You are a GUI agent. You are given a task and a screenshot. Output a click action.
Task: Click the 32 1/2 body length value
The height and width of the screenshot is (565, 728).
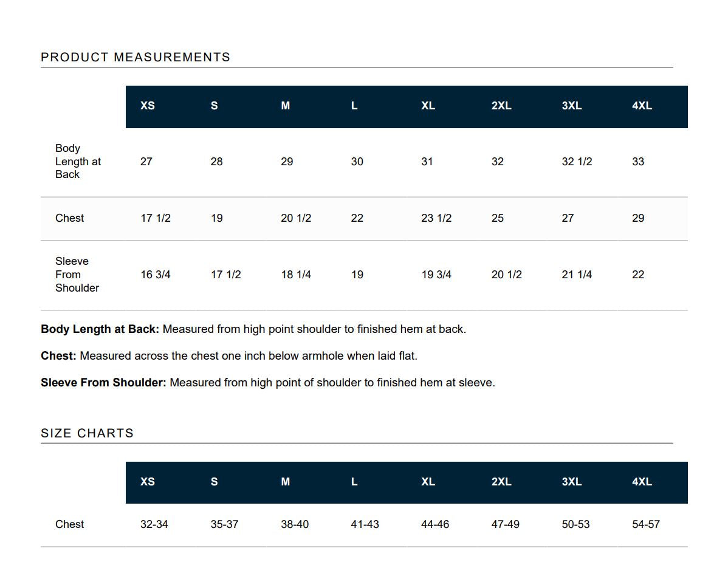click(x=577, y=162)
